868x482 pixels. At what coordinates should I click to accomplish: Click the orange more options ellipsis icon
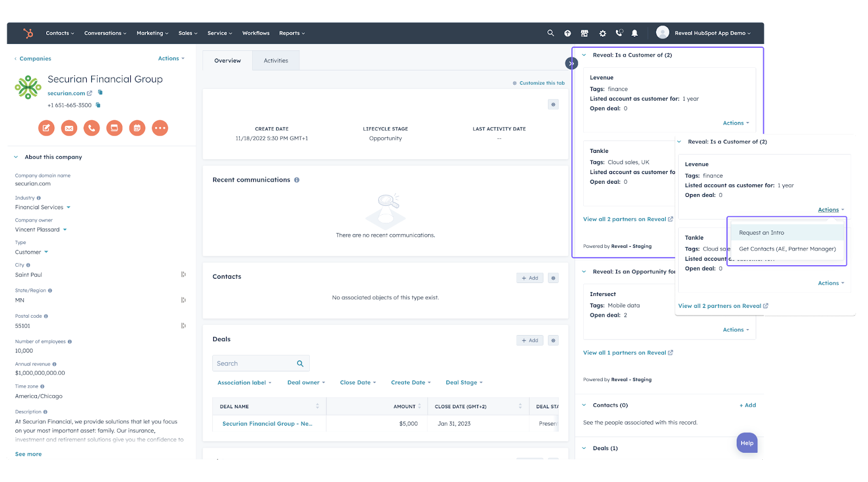(x=160, y=128)
